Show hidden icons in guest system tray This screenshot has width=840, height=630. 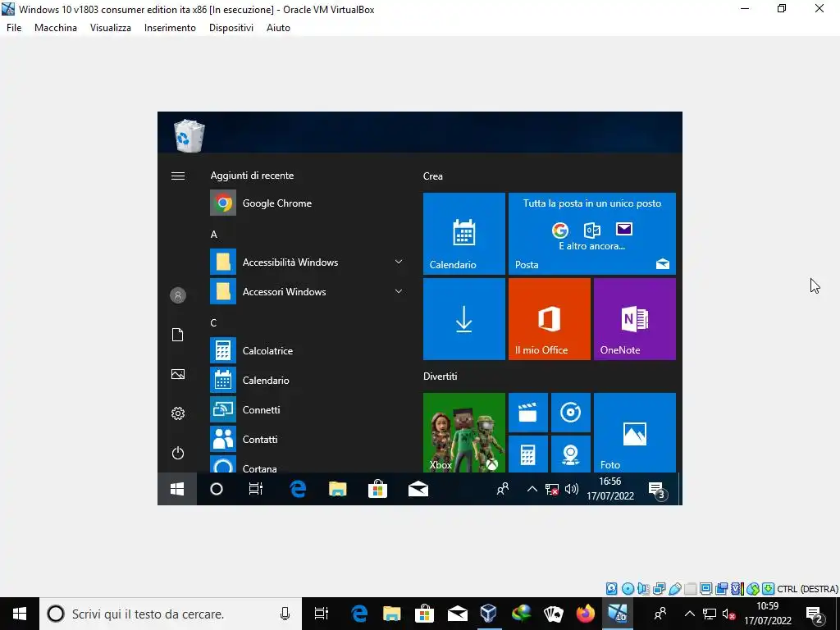click(x=532, y=489)
